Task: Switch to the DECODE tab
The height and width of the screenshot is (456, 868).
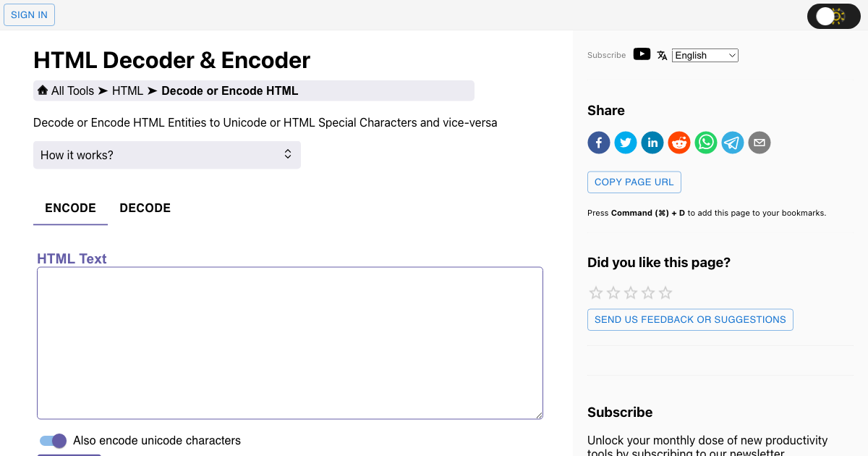Action: pos(145,208)
